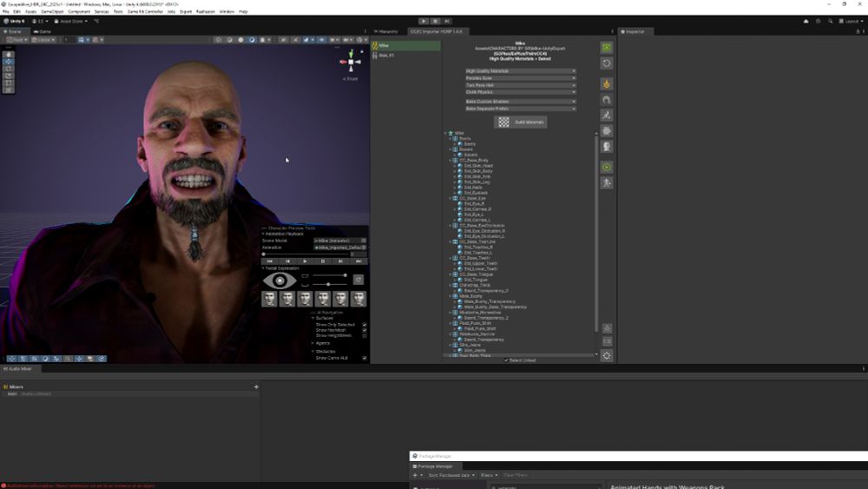Play the animation in Character Preview Tools
Viewport: 868px width, 489px height.
point(305,261)
